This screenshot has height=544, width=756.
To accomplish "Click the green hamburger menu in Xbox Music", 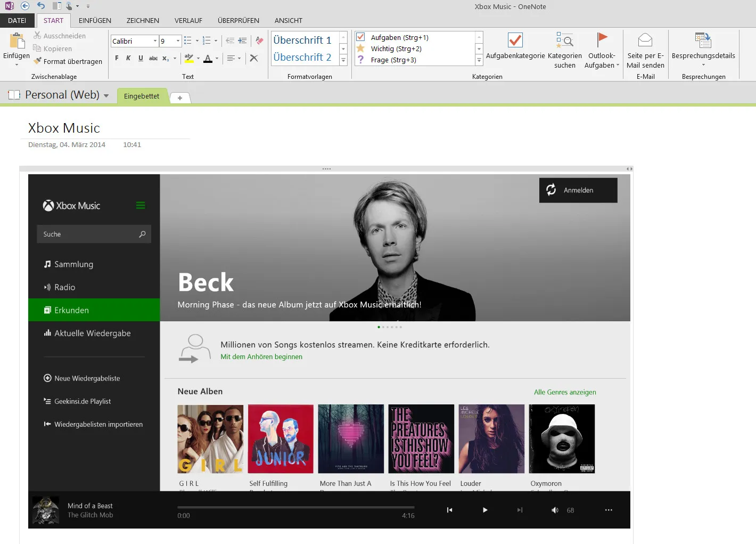I will [x=141, y=206].
